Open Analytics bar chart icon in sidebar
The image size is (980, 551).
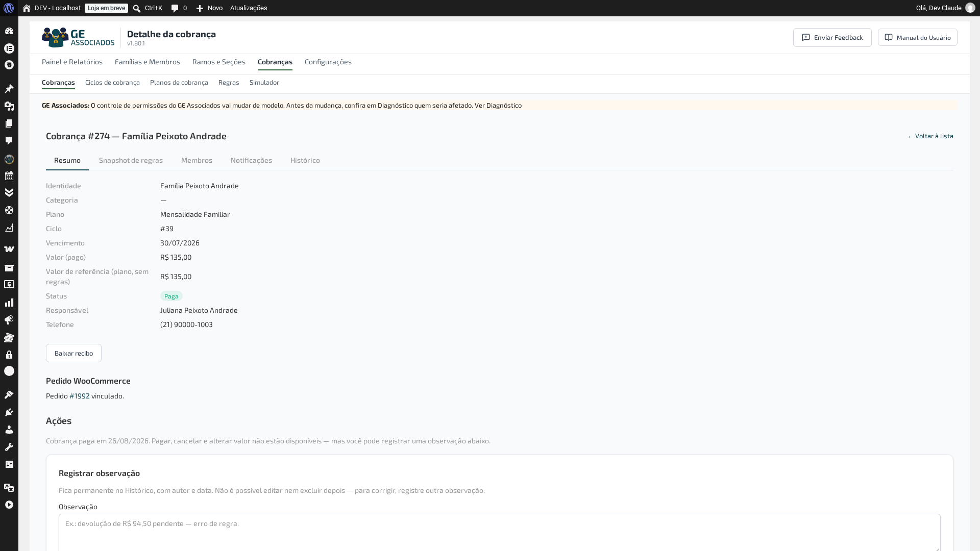click(9, 303)
